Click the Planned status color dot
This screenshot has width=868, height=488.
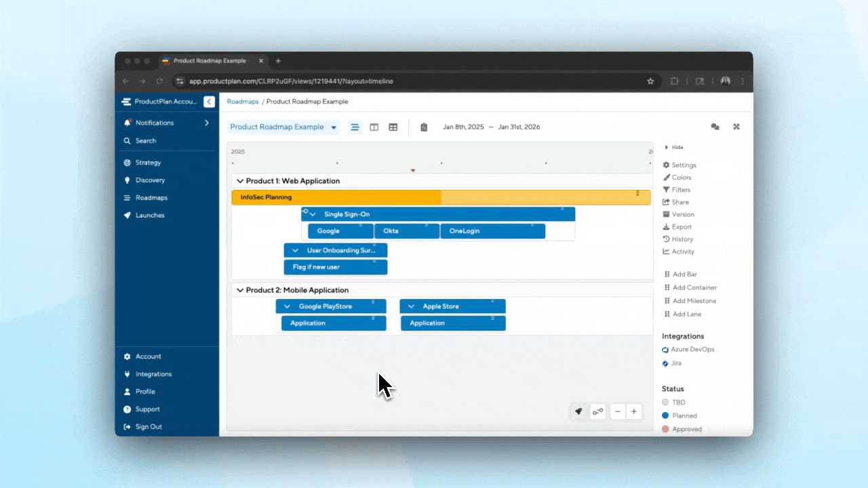click(x=665, y=415)
